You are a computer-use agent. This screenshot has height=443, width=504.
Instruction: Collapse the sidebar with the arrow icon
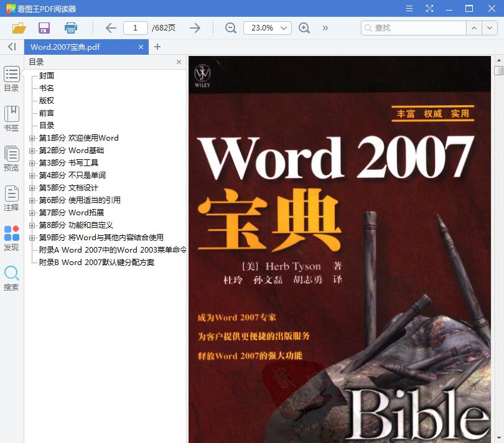click(x=12, y=47)
